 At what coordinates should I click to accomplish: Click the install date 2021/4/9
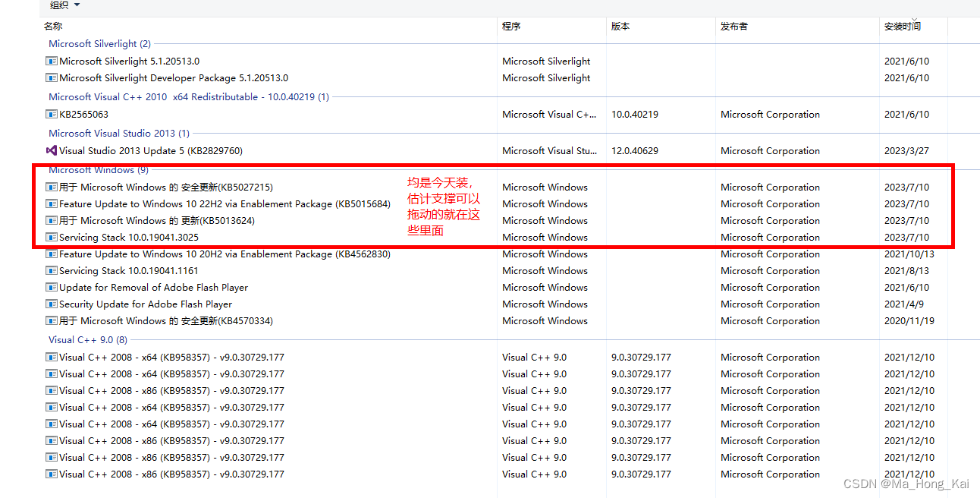903,304
